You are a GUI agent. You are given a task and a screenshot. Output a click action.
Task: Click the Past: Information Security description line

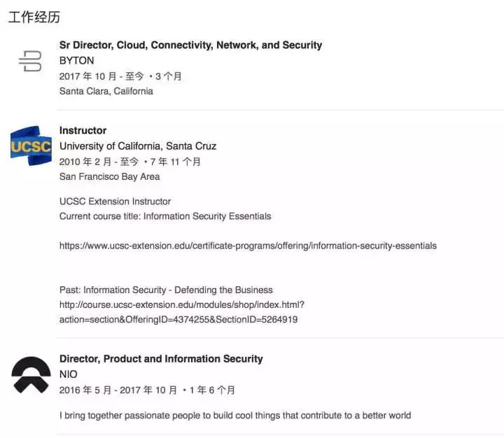166,290
